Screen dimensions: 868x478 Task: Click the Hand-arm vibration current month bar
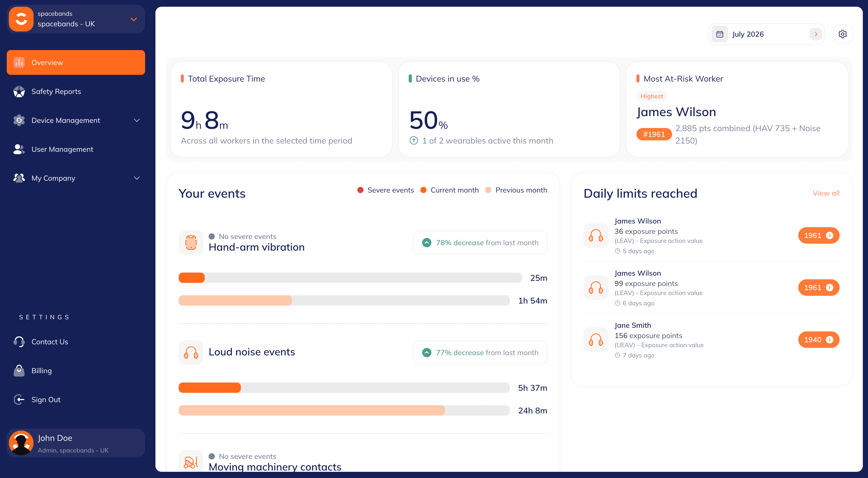click(x=192, y=278)
